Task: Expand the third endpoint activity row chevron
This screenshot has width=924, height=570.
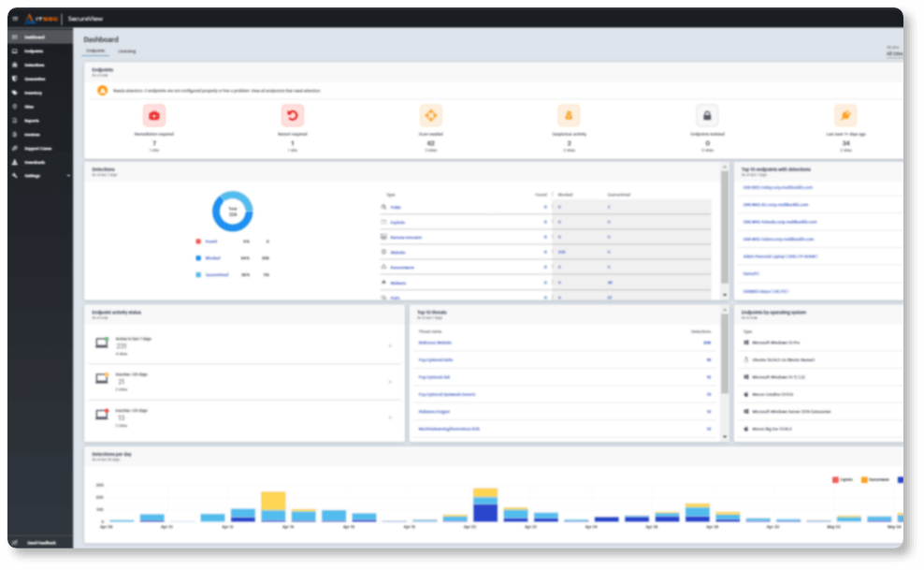Action: 390,417
